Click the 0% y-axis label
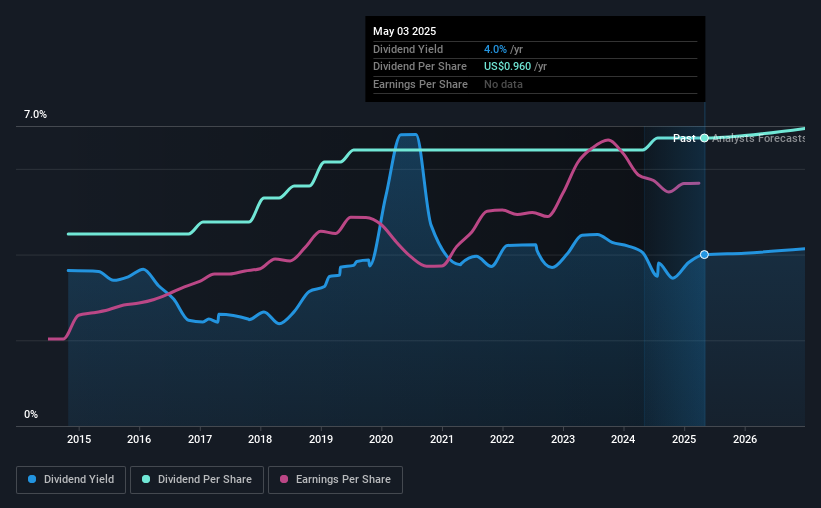Image resolution: width=821 pixels, height=508 pixels. 31,415
